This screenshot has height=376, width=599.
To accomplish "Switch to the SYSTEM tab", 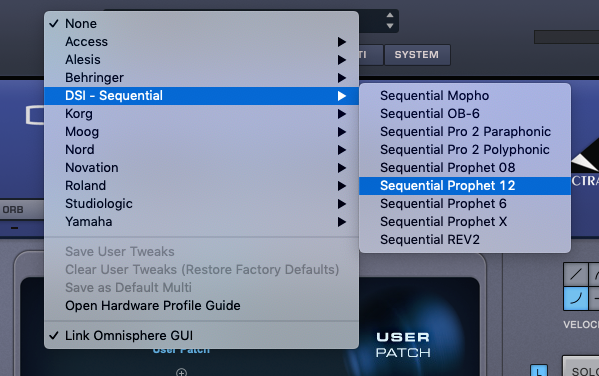I will [417, 55].
